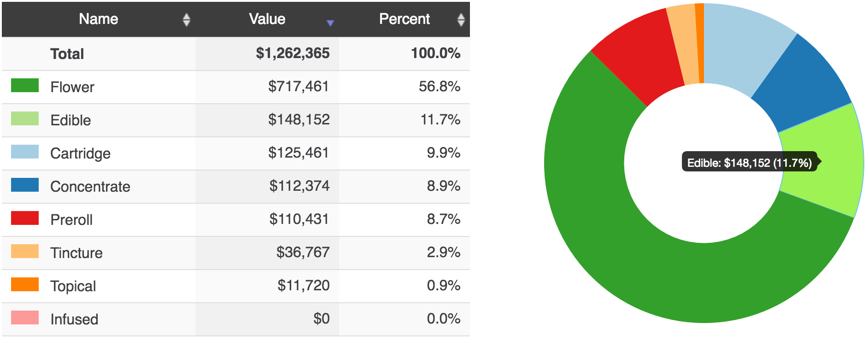Sort table by the Percent header

404,19
